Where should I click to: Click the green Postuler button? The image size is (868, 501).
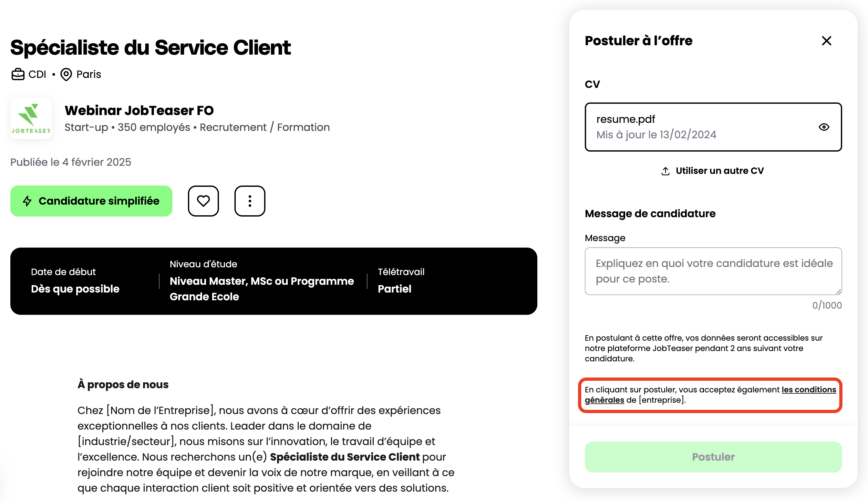coord(713,457)
